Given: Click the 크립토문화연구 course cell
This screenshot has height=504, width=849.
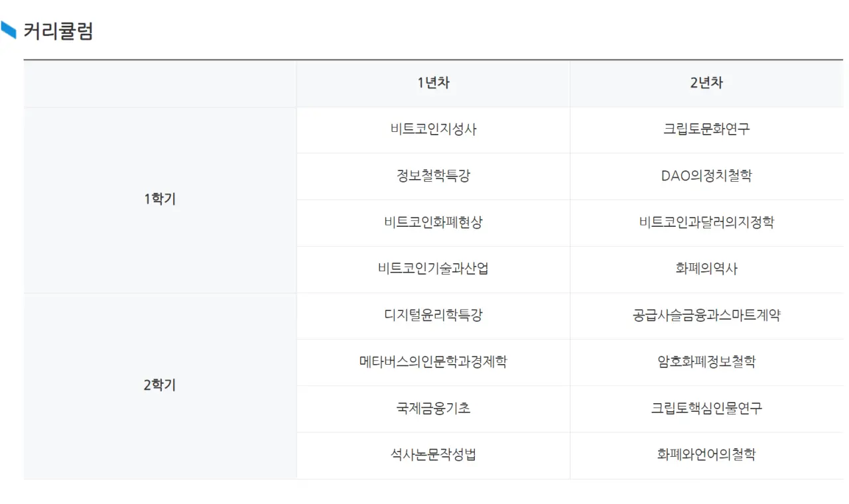Looking at the screenshot, I should 706,129.
